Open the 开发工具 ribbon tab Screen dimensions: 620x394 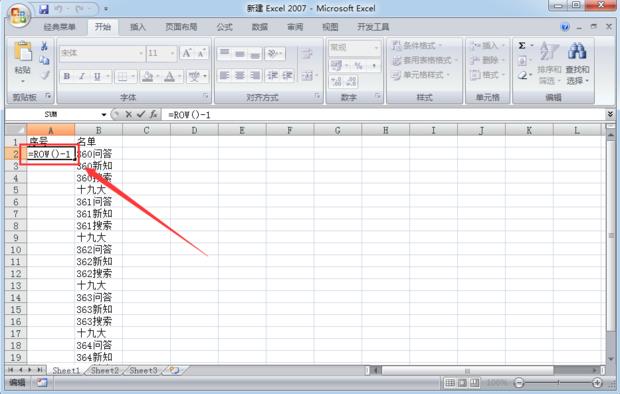(373, 27)
